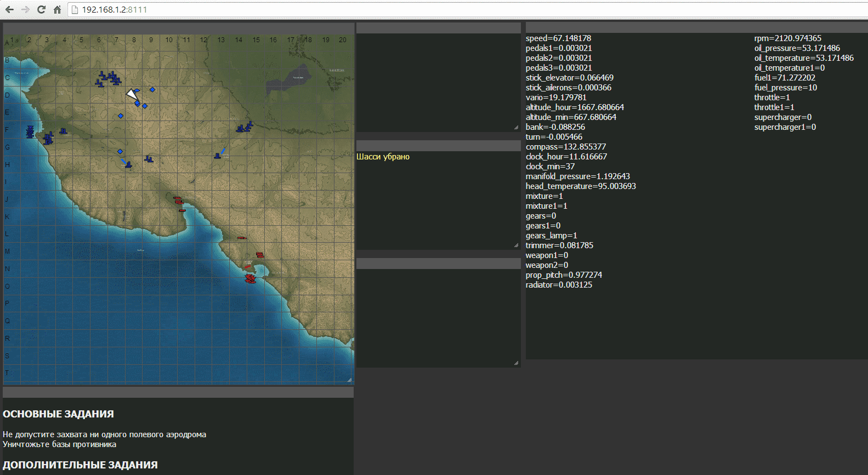Click the browser forward arrow
The width and height of the screenshot is (868, 475).
point(25,9)
